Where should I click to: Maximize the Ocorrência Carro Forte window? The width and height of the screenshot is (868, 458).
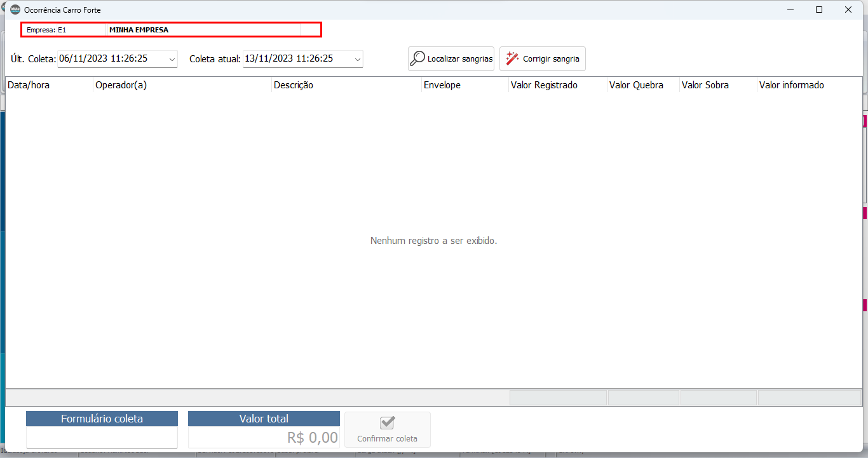[x=819, y=10]
